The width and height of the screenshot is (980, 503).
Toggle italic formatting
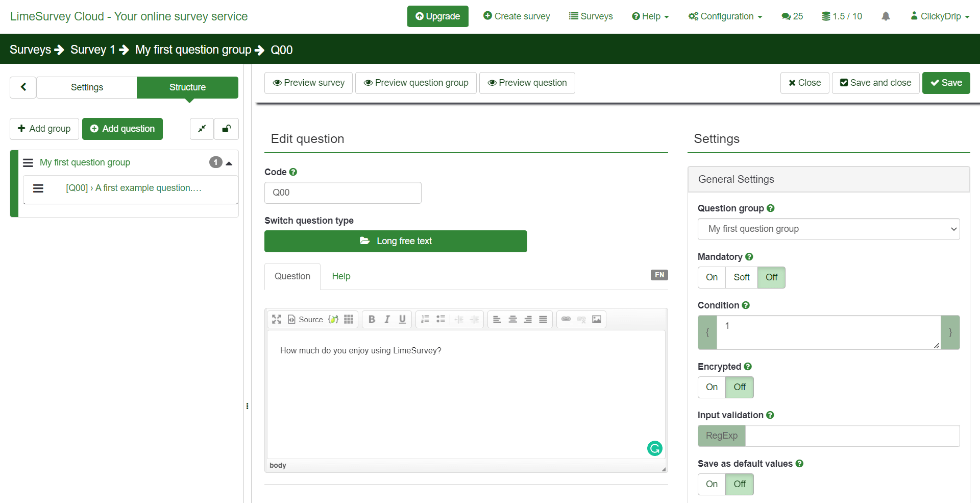click(x=387, y=319)
